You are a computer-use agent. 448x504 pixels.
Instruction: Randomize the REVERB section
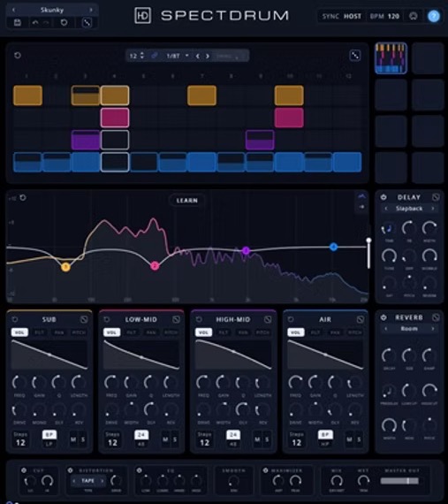[x=436, y=317]
